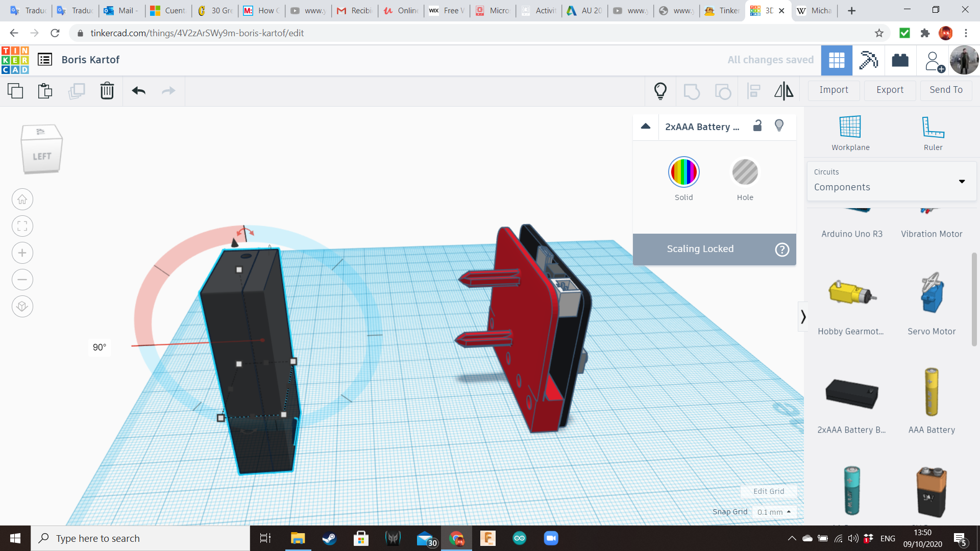Click the trash Delete icon
Image resolution: width=980 pixels, height=551 pixels.
click(x=107, y=91)
